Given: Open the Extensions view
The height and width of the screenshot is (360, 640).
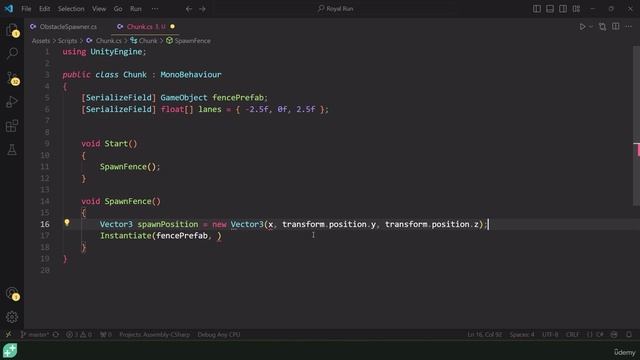Looking at the screenshot, I should (x=12, y=126).
